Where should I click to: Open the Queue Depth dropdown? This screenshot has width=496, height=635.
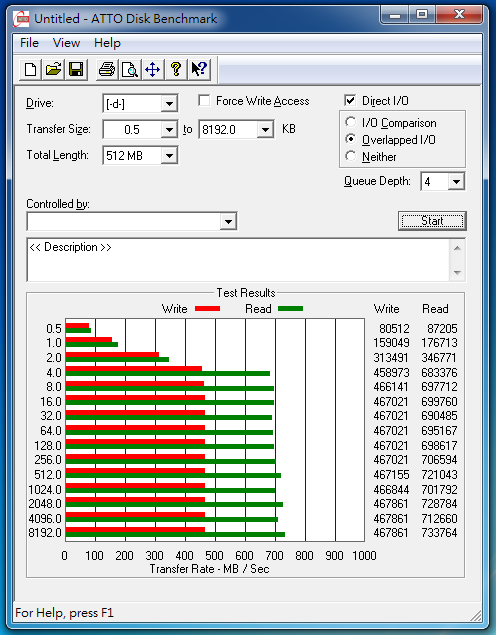(456, 181)
